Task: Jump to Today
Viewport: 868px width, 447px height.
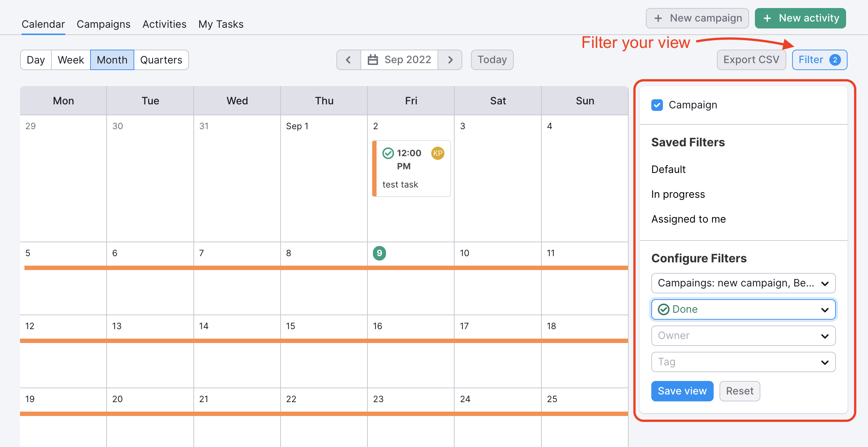Action: 492,60
